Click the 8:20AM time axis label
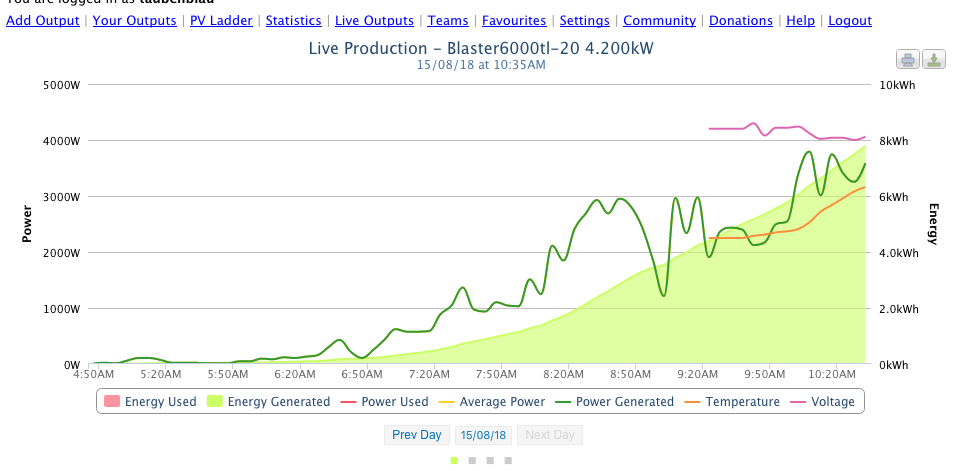The height and width of the screenshot is (471, 968). (566, 374)
